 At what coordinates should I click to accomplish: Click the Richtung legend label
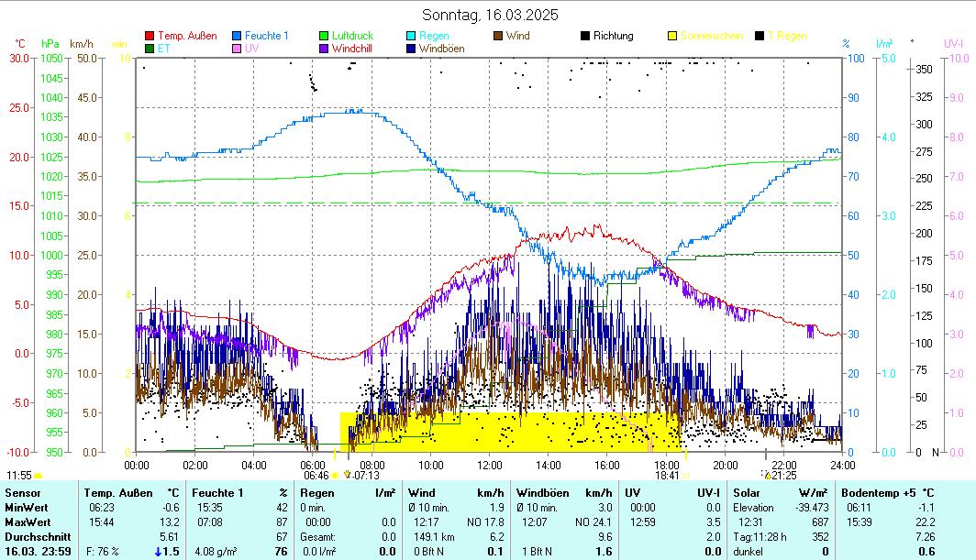613,36
